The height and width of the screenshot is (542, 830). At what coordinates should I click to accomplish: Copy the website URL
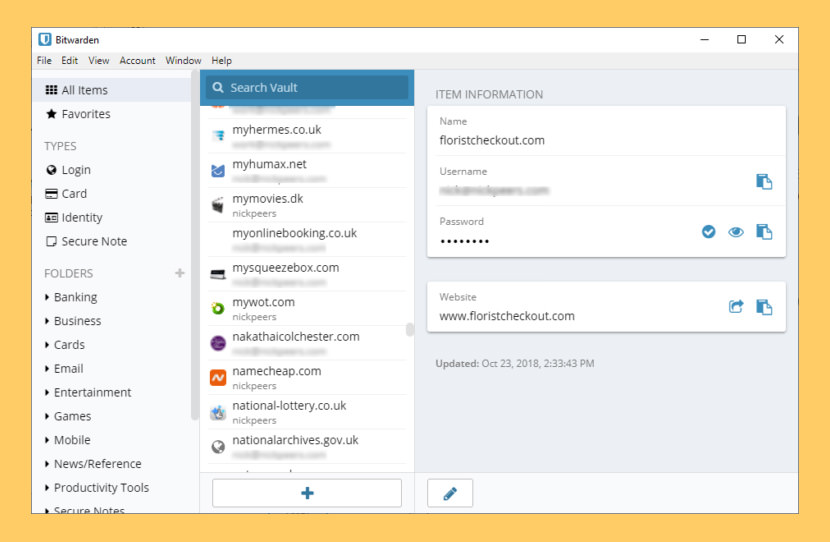764,306
